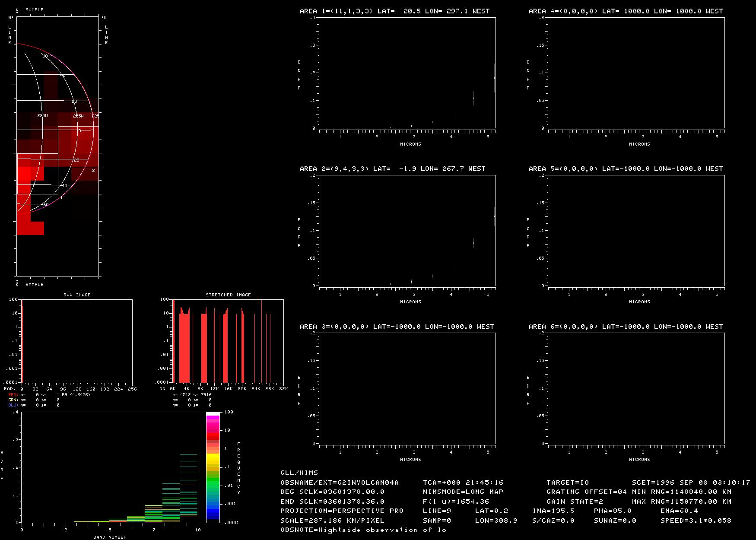The height and width of the screenshot is (540, 756).
Task: Pick the blue band of the frequency color bar
Action: (x=213, y=514)
